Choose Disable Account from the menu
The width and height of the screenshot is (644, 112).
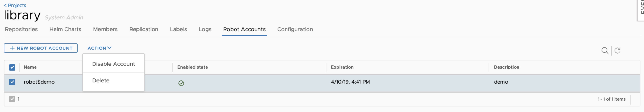pyautogui.click(x=113, y=64)
